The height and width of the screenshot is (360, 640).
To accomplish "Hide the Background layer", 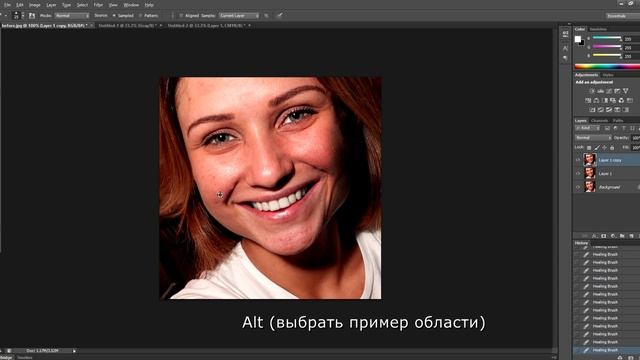I will (x=578, y=187).
